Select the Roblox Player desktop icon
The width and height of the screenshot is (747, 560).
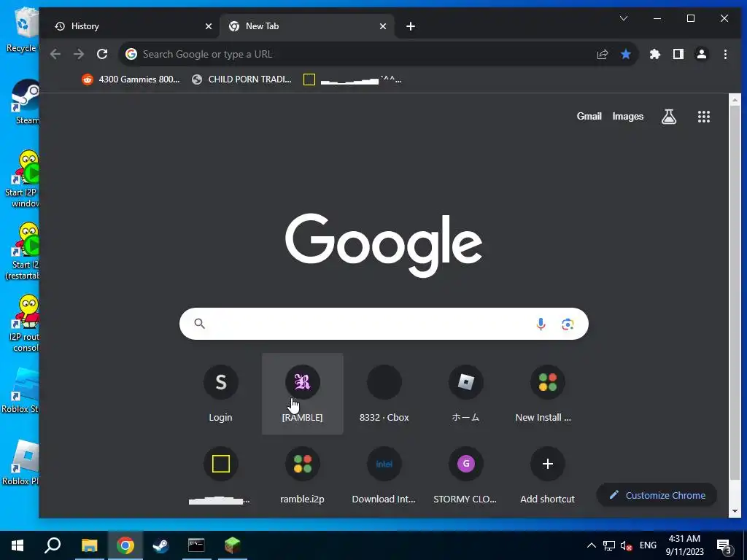(20, 463)
